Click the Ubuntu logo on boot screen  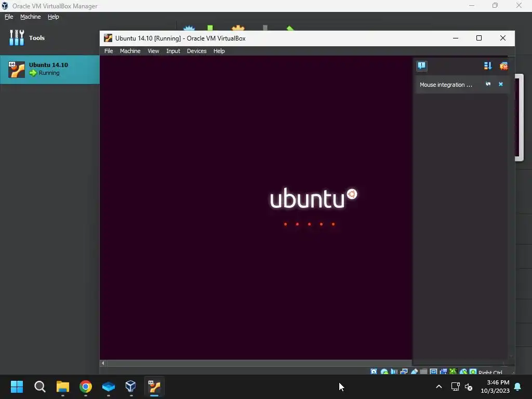click(x=313, y=198)
